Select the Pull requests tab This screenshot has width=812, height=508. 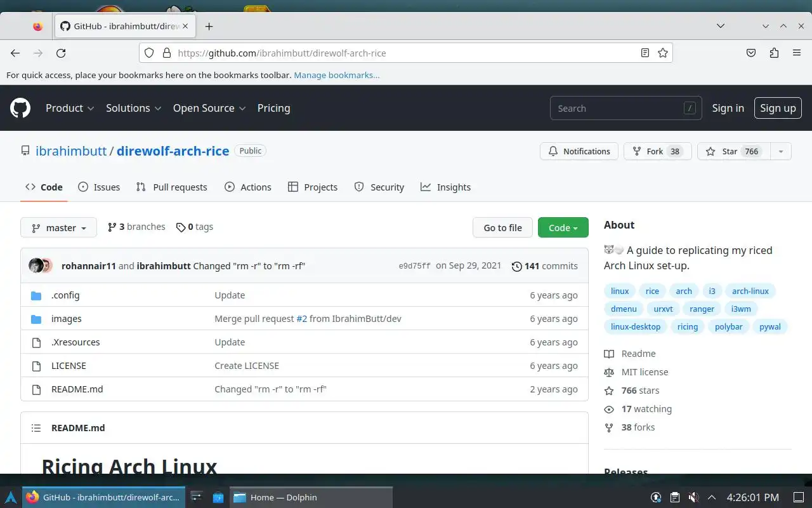[172, 187]
